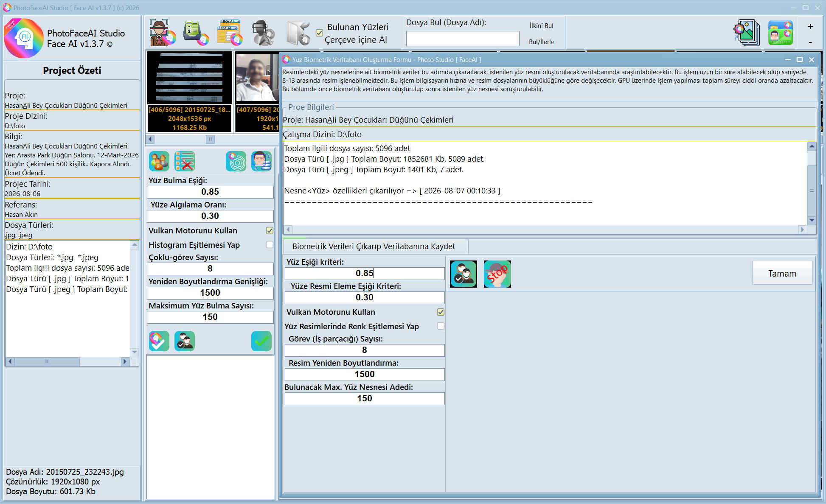Click the face database icon in settings panel
The image size is (826, 504).
pyautogui.click(x=261, y=161)
